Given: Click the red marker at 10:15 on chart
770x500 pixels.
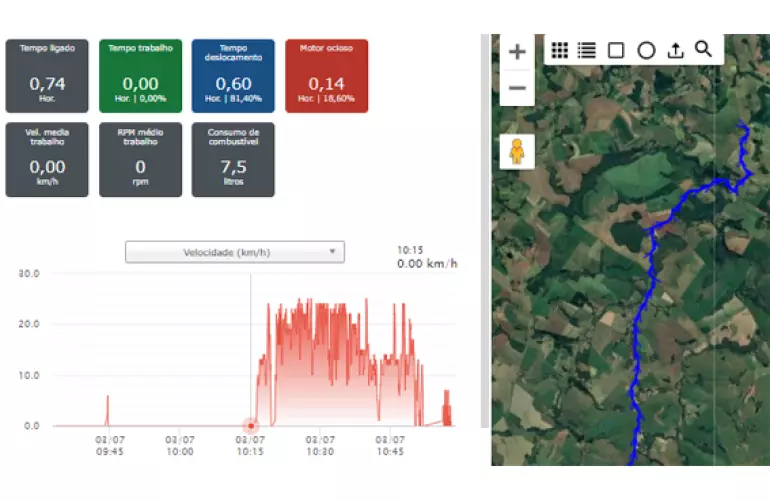Looking at the screenshot, I should (x=250, y=426).
